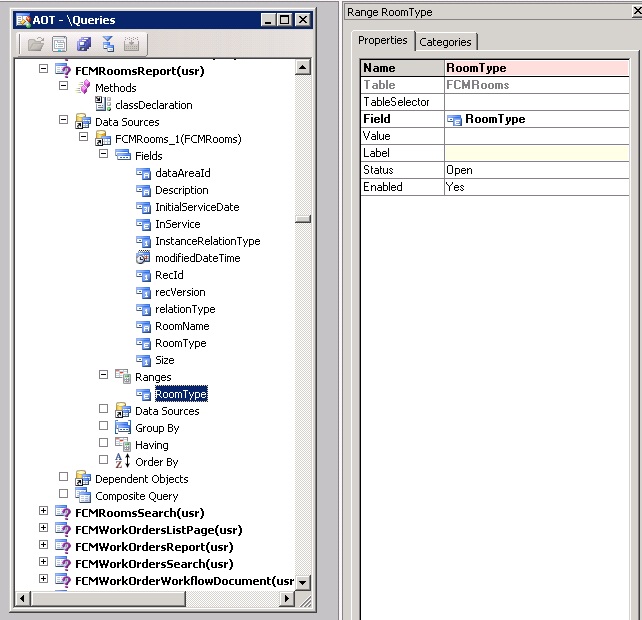Collapse the Ranges node

click(x=104, y=375)
